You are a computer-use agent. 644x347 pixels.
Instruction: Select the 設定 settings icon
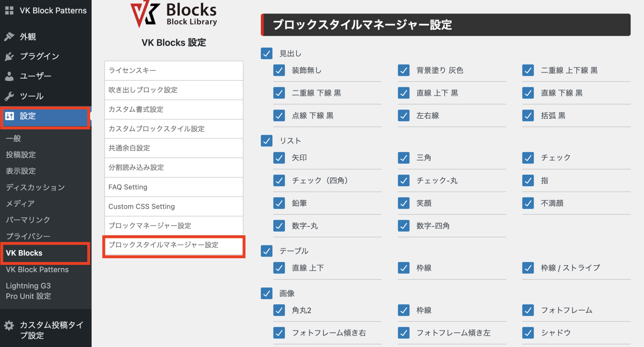9,116
